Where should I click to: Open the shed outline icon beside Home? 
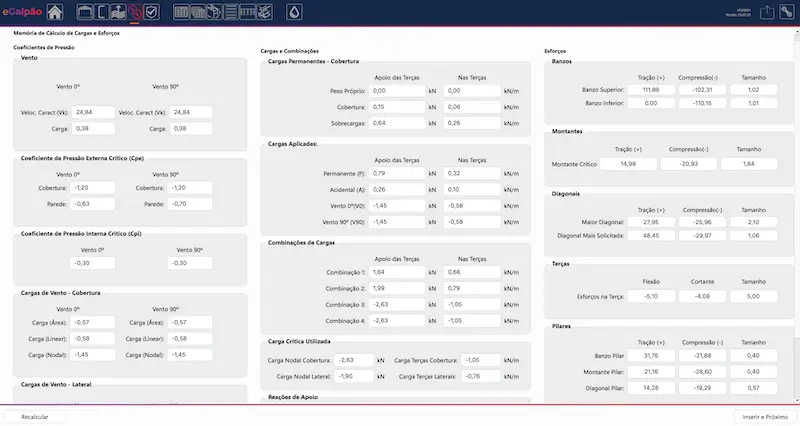pyautogui.click(x=86, y=12)
